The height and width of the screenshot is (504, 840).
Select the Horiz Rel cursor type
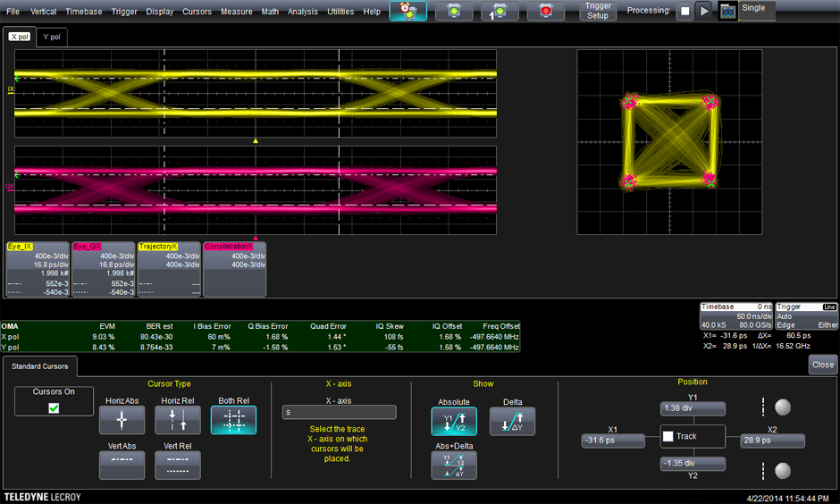(x=177, y=420)
